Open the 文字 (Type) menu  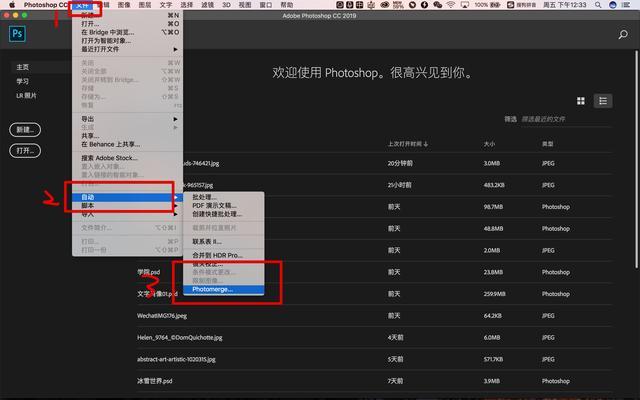[x=165, y=5]
